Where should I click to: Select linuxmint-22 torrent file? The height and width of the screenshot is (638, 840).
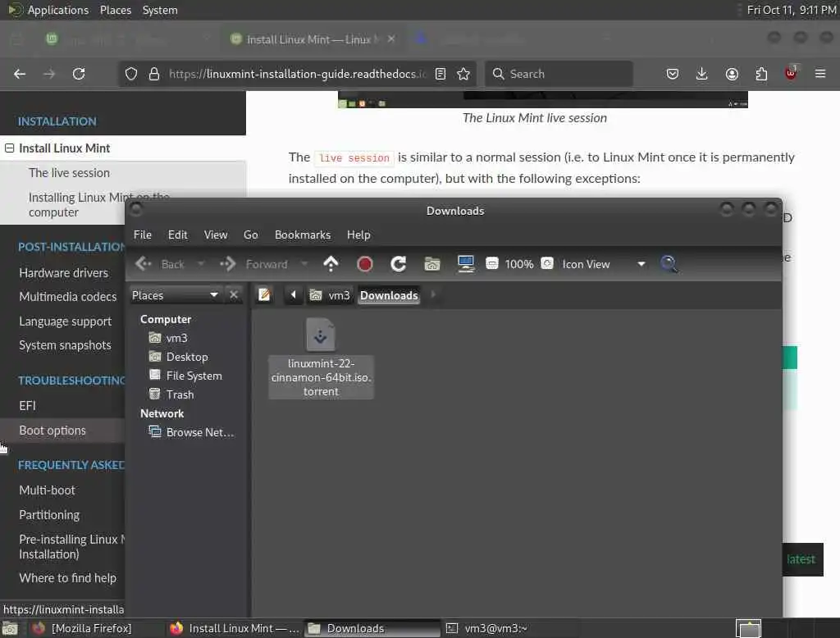tap(321, 358)
